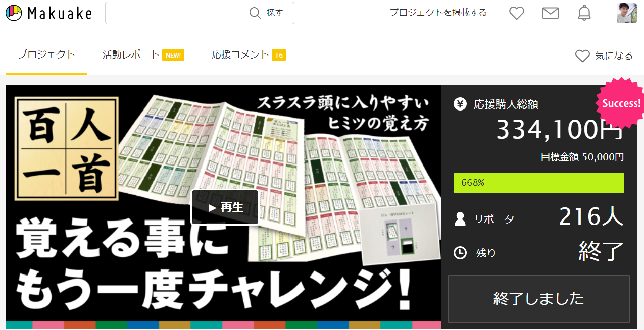Click the Success! badge ribbon
This screenshot has height=330, width=644.
[621, 103]
